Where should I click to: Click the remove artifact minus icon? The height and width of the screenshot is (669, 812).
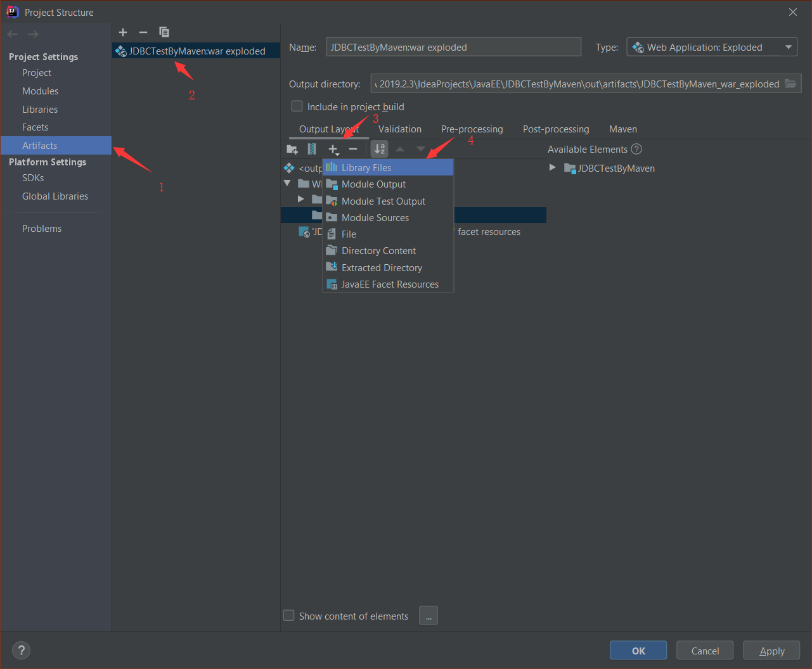pyautogui.click(x=143, y=32)
